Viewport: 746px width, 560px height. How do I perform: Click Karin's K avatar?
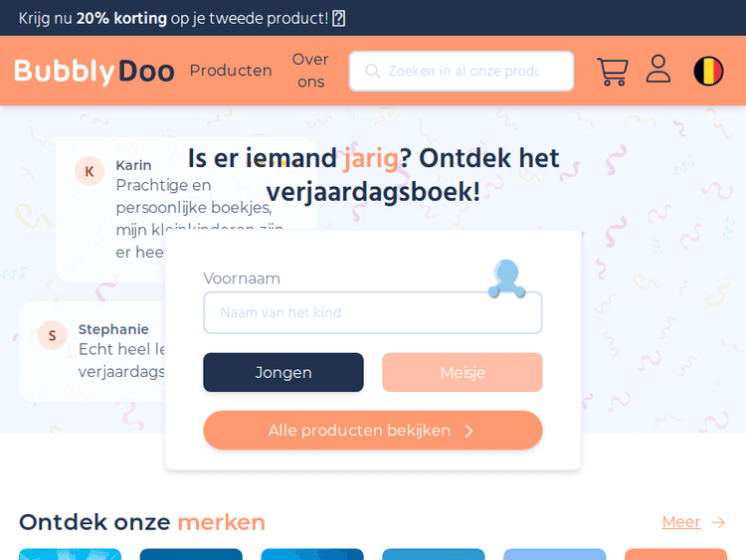click(90, 171)
